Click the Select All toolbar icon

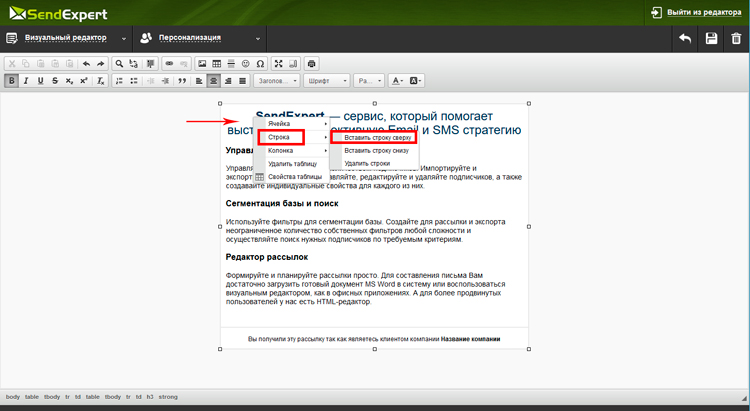click(x=151, y=64)
